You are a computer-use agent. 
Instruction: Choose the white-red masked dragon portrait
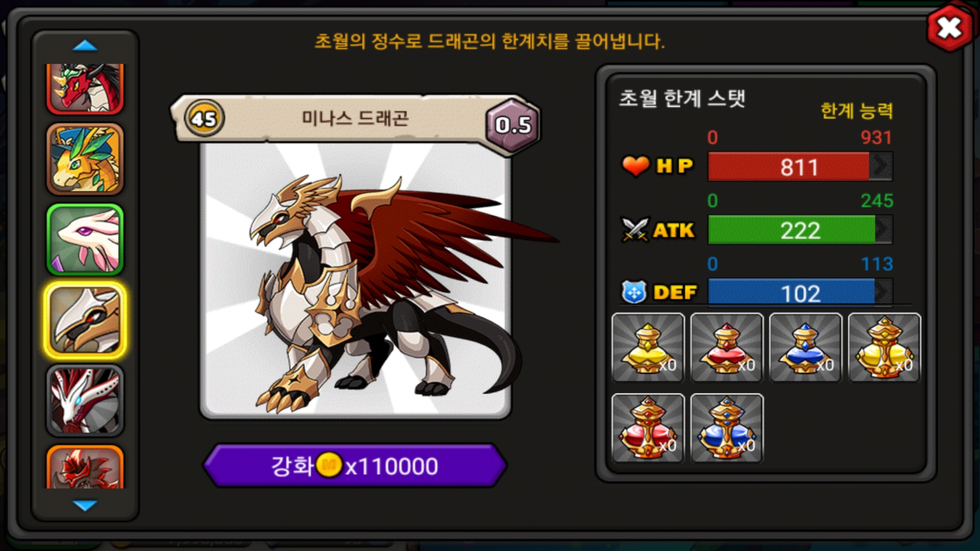click(x=85, y=400)
